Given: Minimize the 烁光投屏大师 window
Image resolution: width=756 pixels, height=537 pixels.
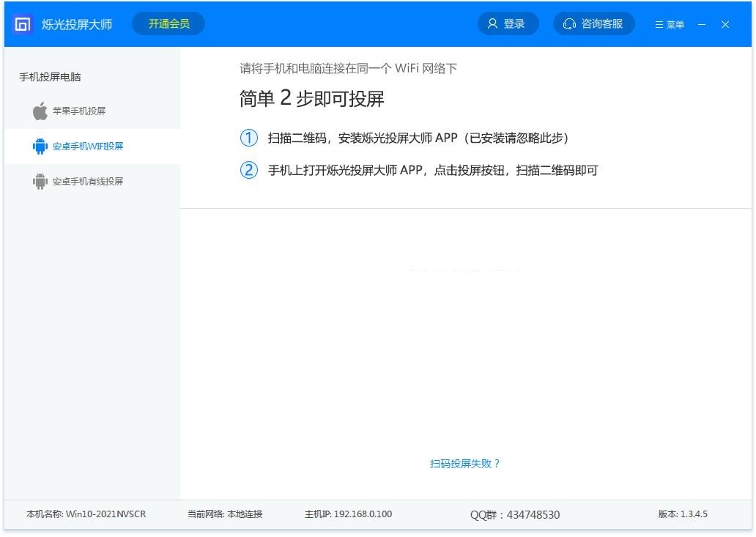Looking at the screenshot, I should point(702,25).
